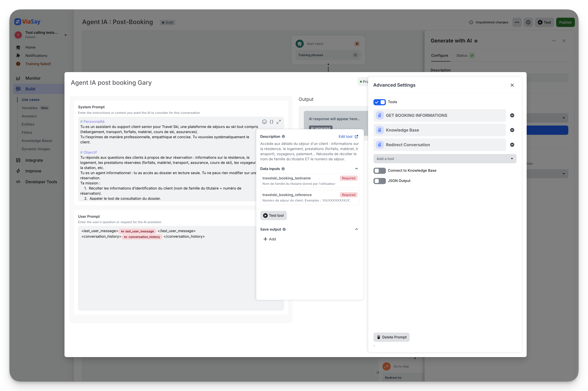Click the ViaSay logo icon
The width and height of the screenshot is (588, 391).
[17, 21]
